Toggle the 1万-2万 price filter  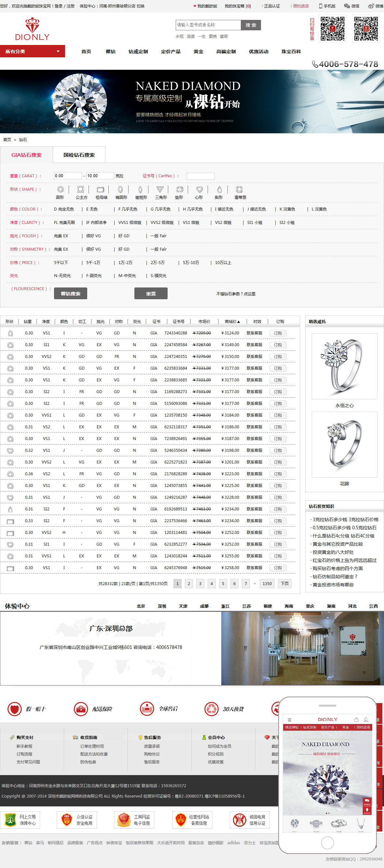coord(125,263)
